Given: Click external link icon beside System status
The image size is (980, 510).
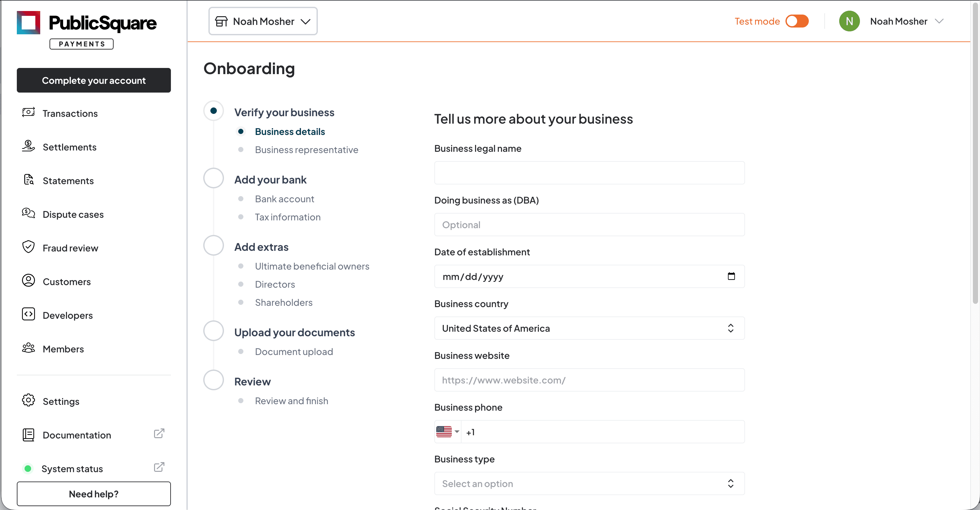Looking at the screenshot, I should (159, 467).
